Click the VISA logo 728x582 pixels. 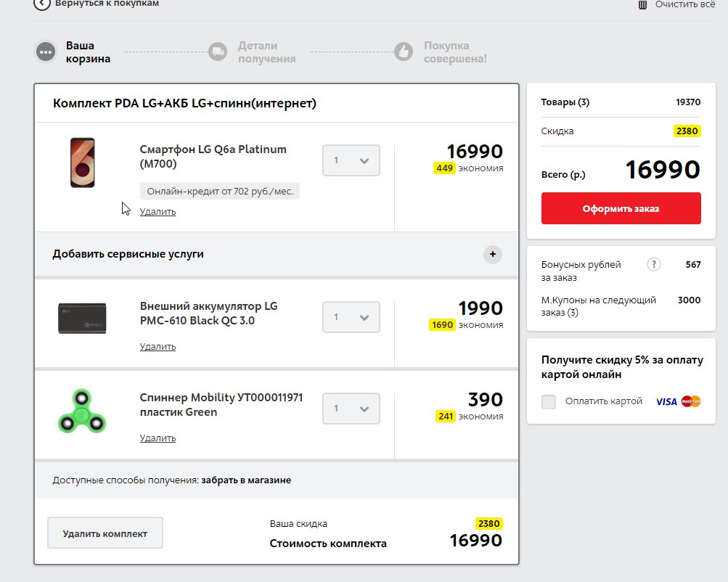tap(666, 401)
